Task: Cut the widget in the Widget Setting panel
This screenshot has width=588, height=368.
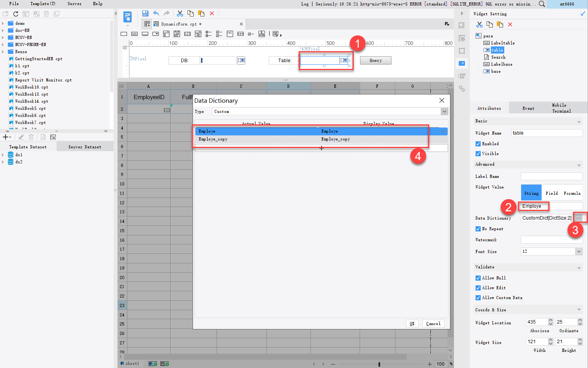Action: [x=480, y=24]
